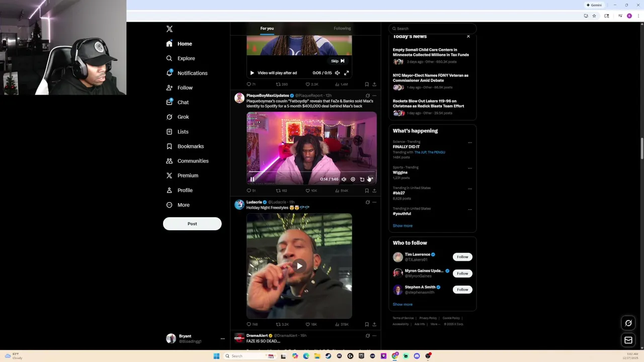The image size is (644, 362).
Task: Click the Post button
Action: click(x=192, y=224)
